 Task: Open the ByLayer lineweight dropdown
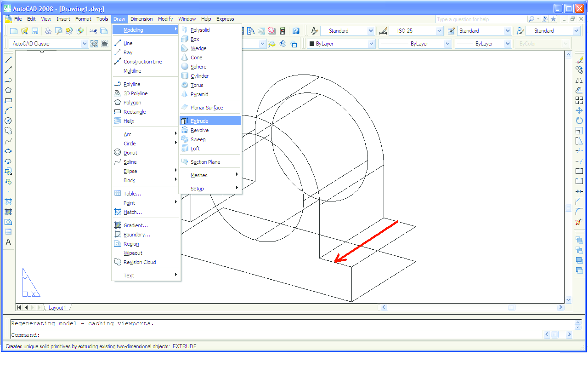pyautogui.click(x=508, y=44)
